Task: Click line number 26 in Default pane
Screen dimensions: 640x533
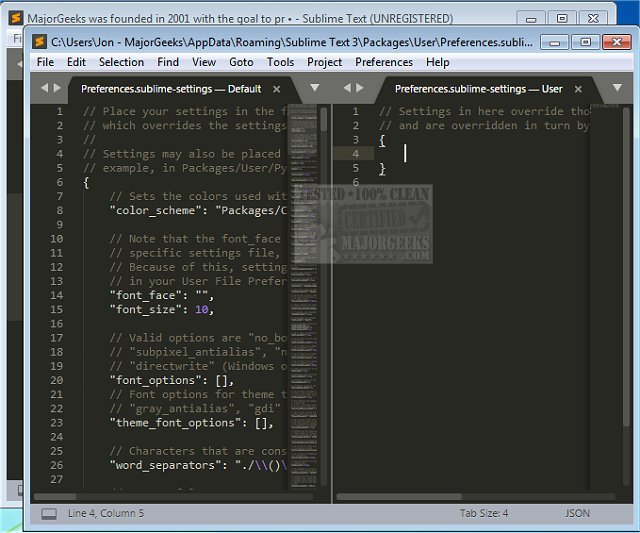Action: click(x=57, y=465)
